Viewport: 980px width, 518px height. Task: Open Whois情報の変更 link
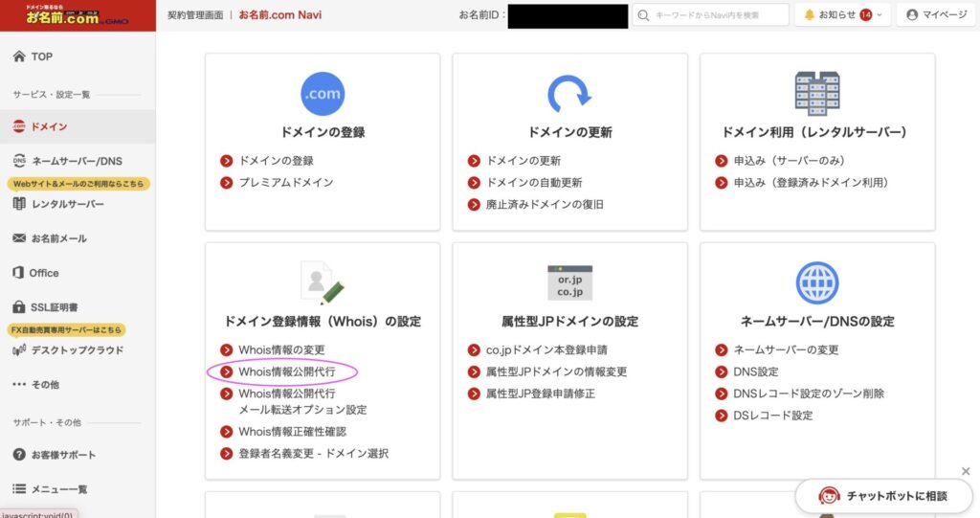pos(282,349)
